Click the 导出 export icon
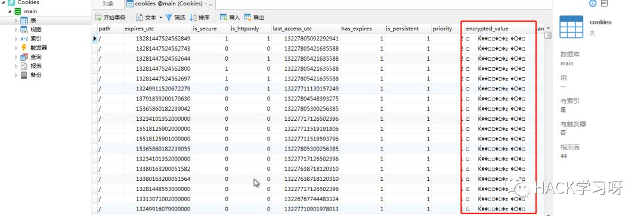The width and height of the screenshot is (644, 216). tap(247, 18)
